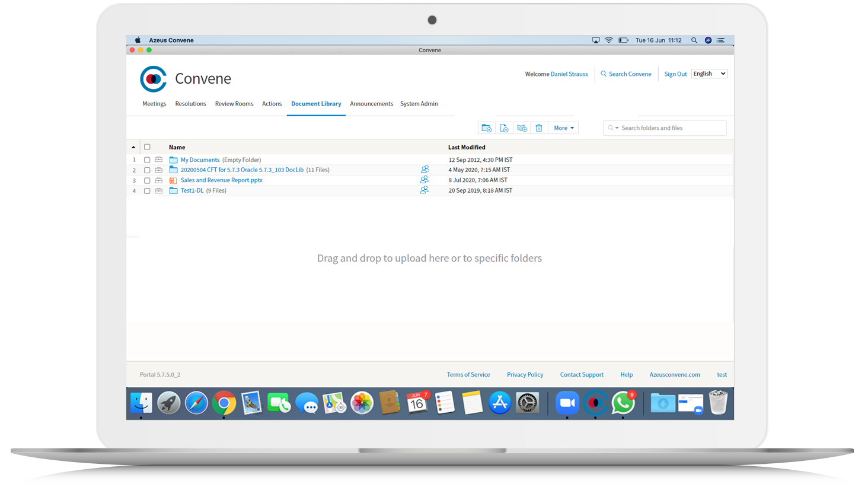Viewport: 868px width, 484px height.
Task: Click the test link in footer
Action: (722, 375)
